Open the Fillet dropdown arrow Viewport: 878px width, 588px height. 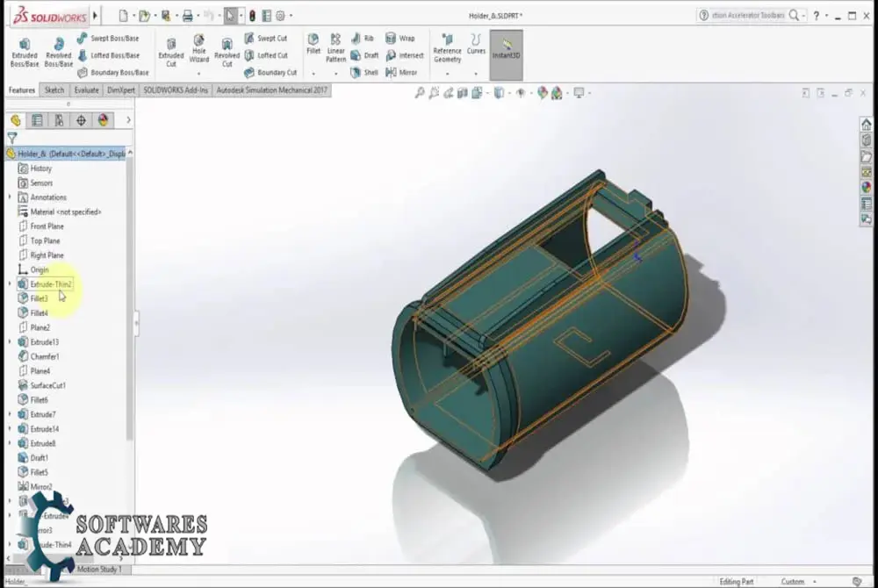click(313, 74)
